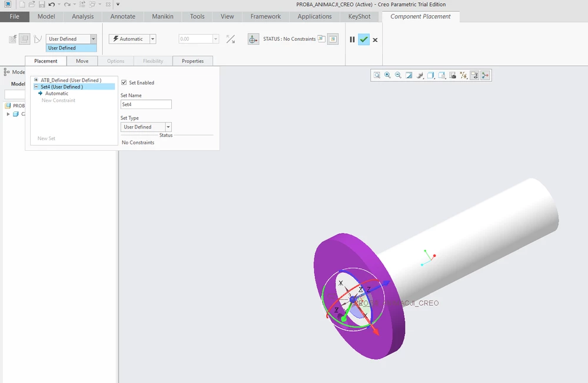
Task: Click the interface-to-geometry placement icon
Action: pyautogui.click(x=13, y=39)
